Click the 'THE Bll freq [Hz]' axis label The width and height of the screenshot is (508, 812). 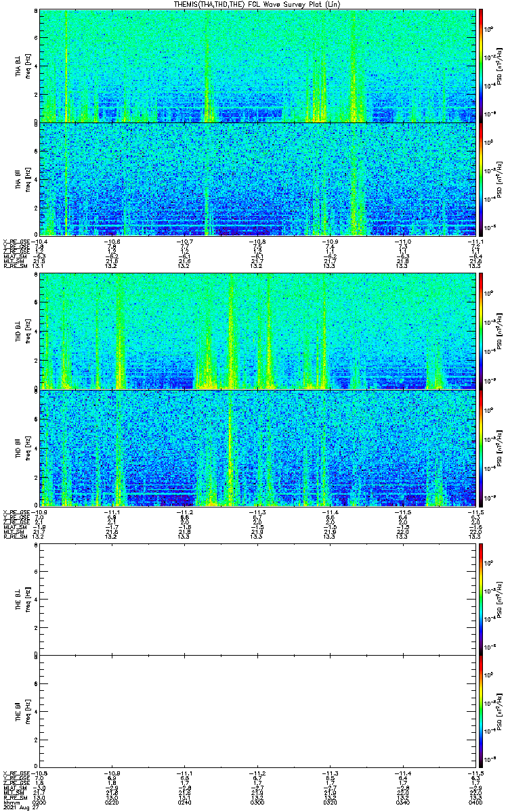pos(22,712)
